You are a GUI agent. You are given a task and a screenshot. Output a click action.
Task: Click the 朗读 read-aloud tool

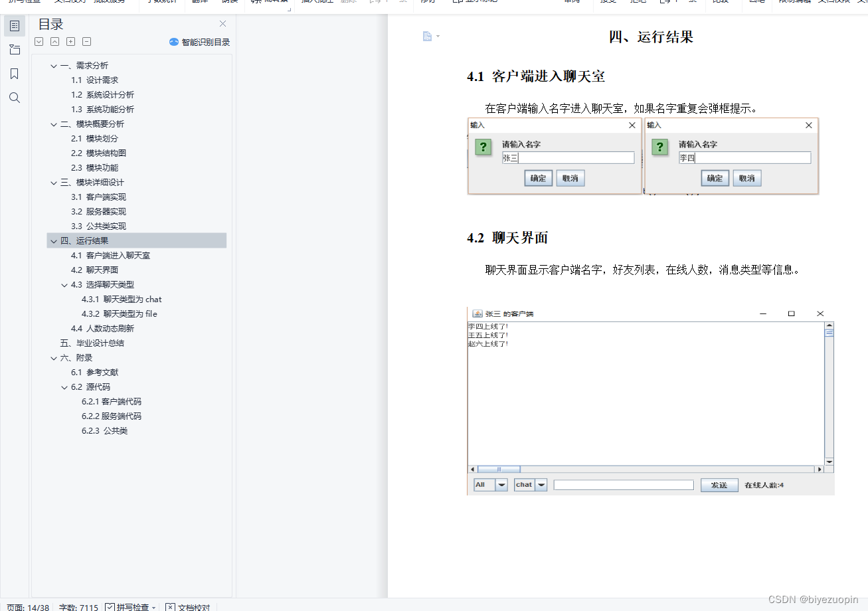point(230,3)
